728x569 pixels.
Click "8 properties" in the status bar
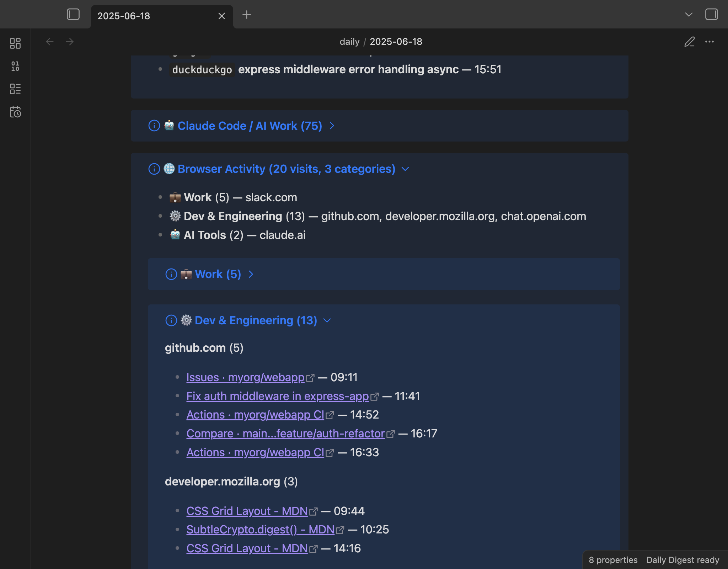click(x=613, y=560)
